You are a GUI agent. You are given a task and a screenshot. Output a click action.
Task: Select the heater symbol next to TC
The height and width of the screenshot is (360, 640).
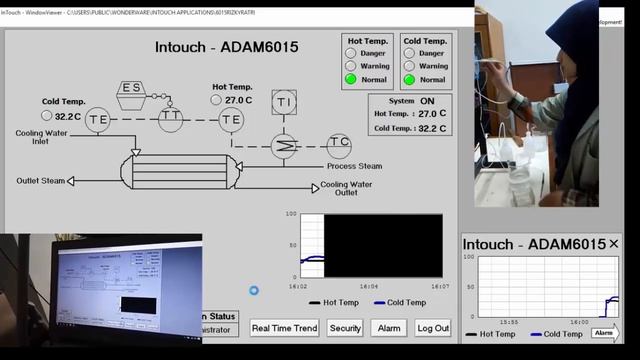pos(284,146)
